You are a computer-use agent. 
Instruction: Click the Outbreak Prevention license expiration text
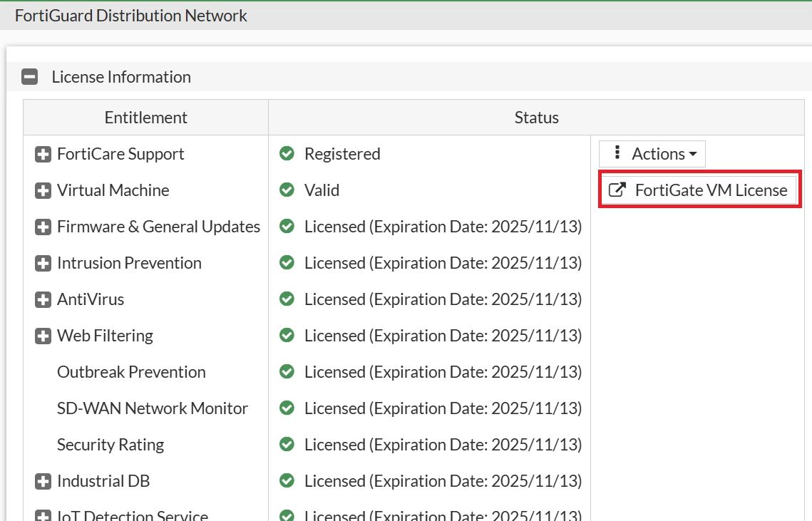(x=443, y=372)
